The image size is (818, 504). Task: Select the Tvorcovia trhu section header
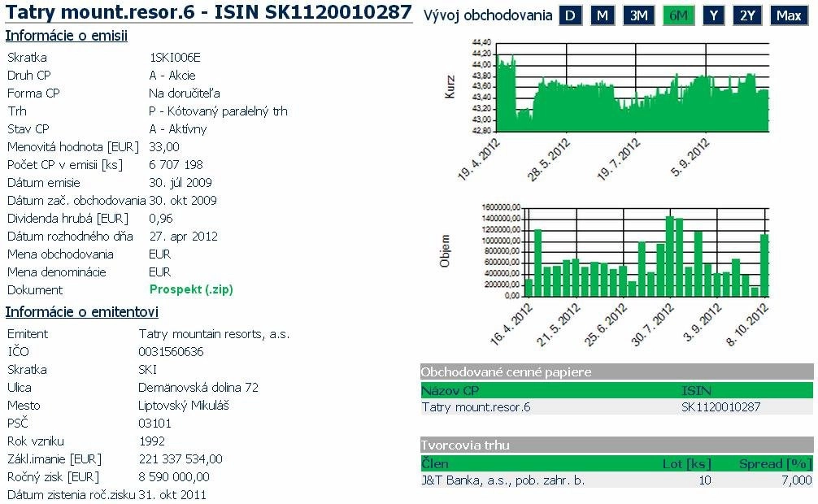(x=617, y=445)
